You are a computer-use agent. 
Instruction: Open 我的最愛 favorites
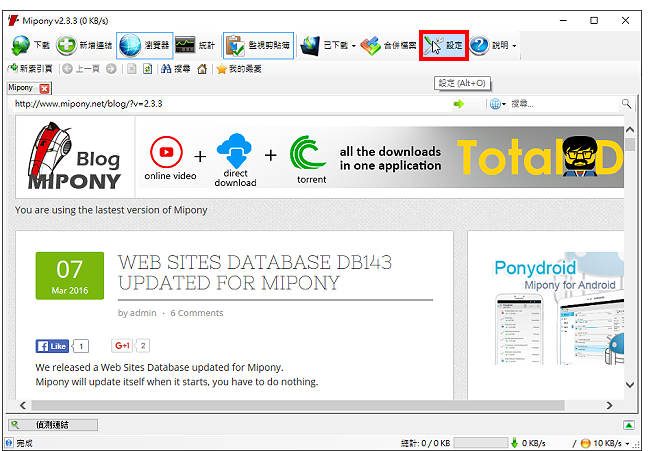[x=239, y=69]
